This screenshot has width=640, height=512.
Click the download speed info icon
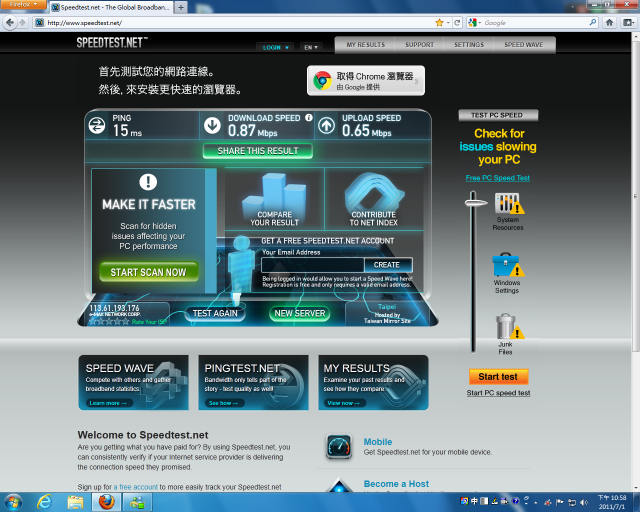(x=309, y=118)
